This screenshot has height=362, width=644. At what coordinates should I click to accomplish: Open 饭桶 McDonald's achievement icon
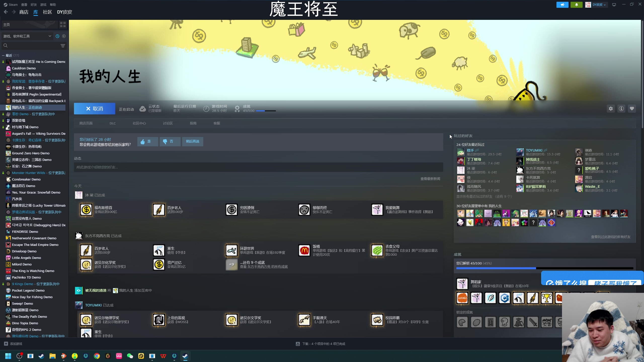[x=304, y=250]
